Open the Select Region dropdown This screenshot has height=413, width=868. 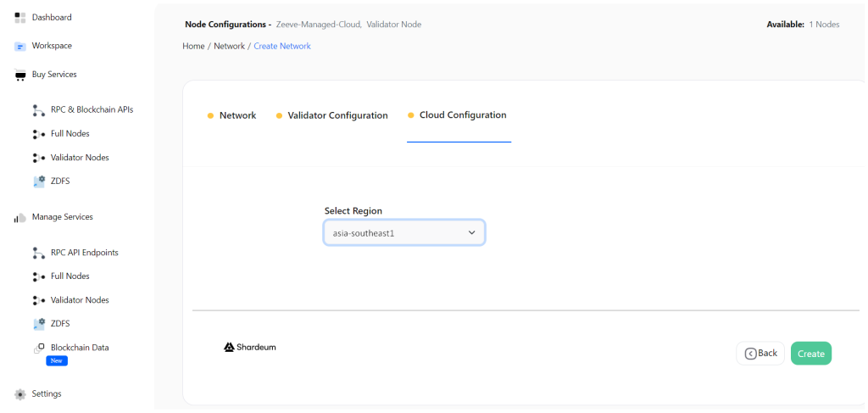[x=404, y=233]
